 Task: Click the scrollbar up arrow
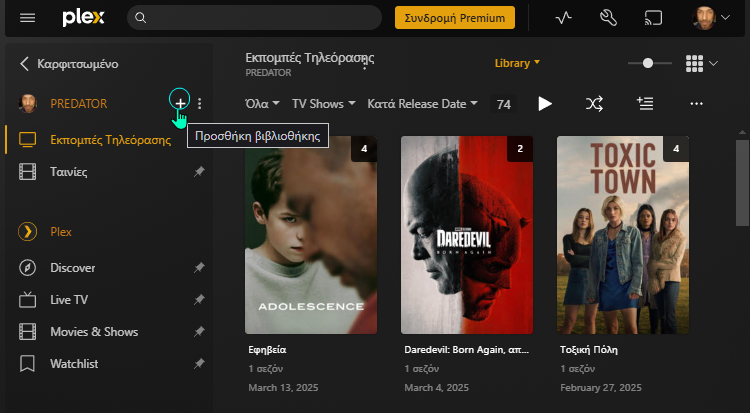(742, 132)
